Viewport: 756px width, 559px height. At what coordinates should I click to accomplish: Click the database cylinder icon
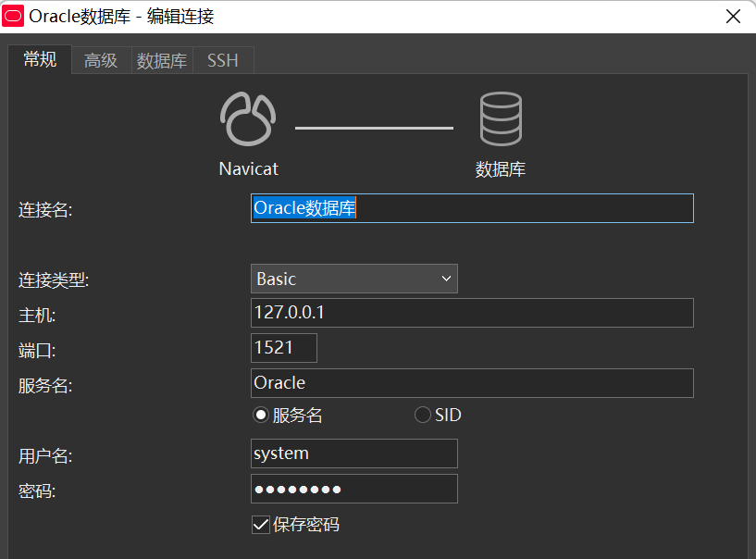501,118
